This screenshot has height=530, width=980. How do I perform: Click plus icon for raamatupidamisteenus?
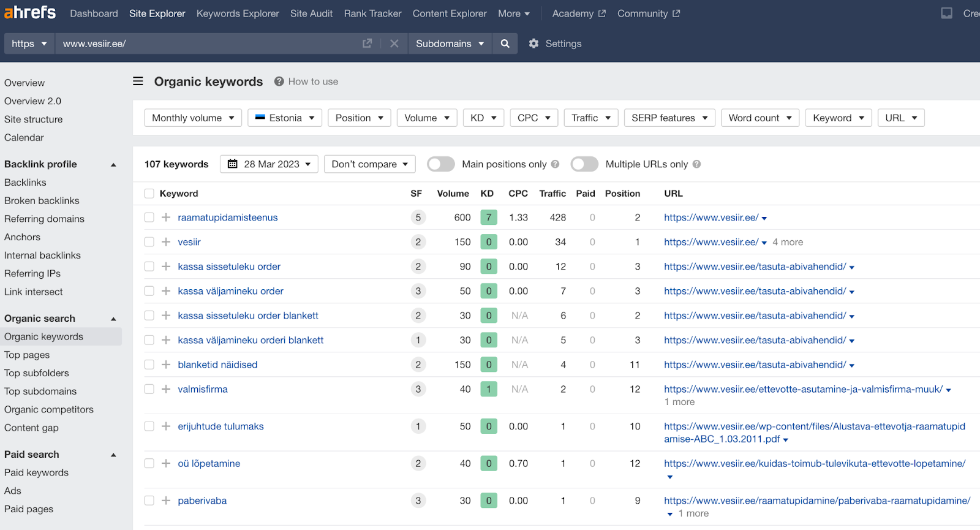tap(166, 218)
